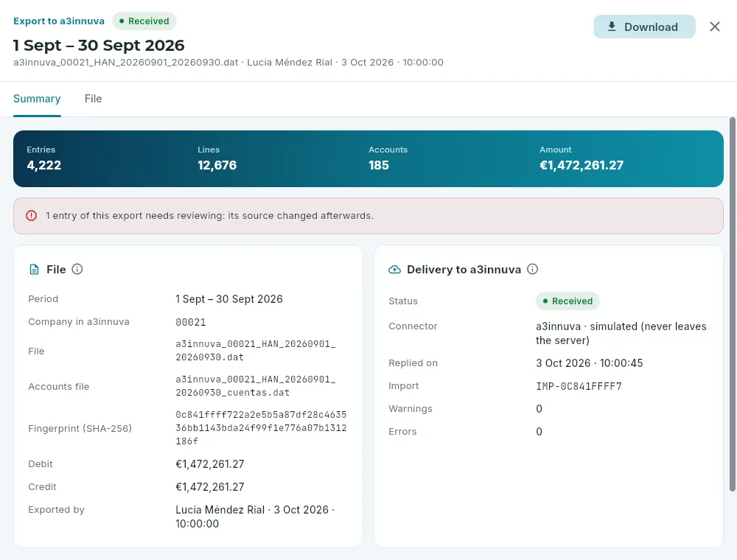Image resolution: width=737 pixels, height=560 pixels.
Task: Click Received badge in Delivery status row
Action: pyautogui.click(x=567, y=301)
